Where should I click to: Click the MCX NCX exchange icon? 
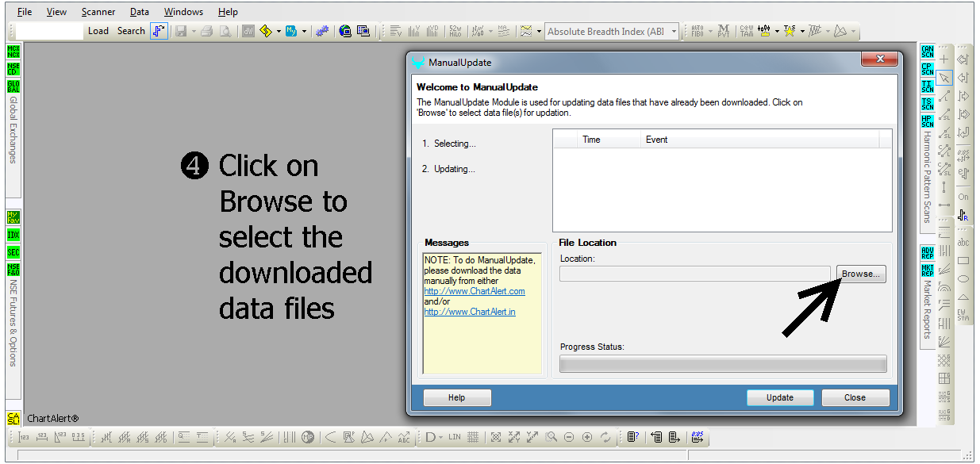pos(13,52)
